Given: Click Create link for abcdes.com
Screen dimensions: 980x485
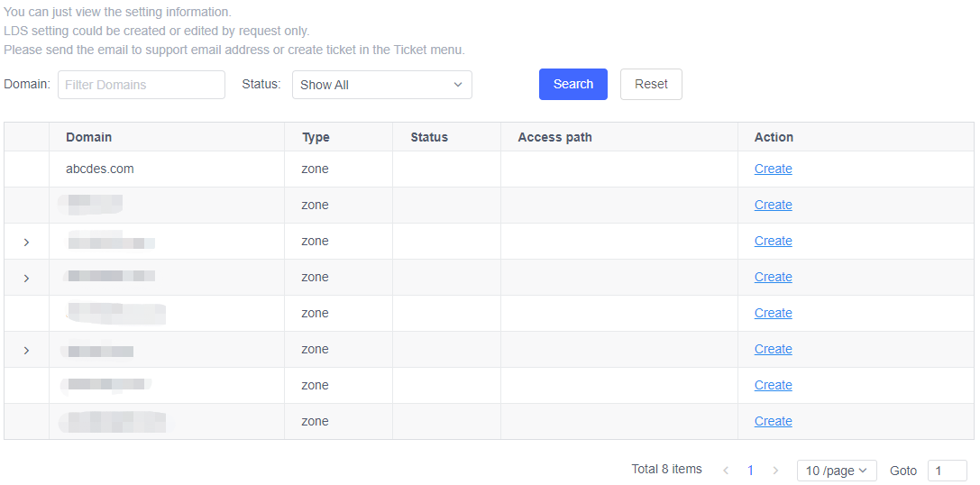Looking at the screenshot, I should click(773, 169).
